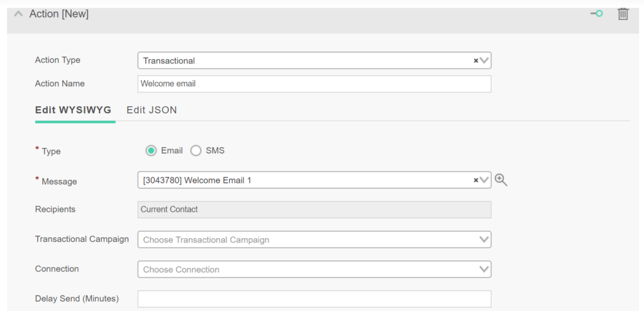Viewport: 644px width, 311px height.
Task: Click the Transactional value in Action Type
Action: [x=169, y=61]
